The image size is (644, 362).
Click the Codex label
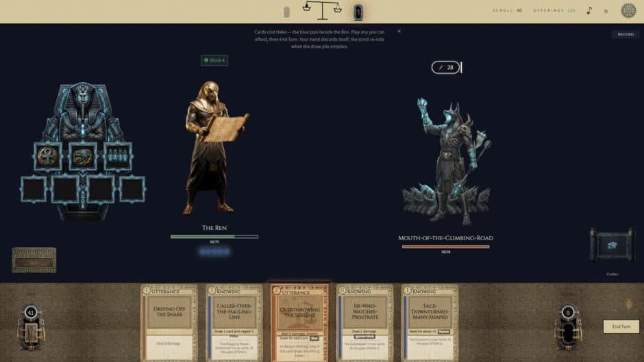tap(612, 274)
